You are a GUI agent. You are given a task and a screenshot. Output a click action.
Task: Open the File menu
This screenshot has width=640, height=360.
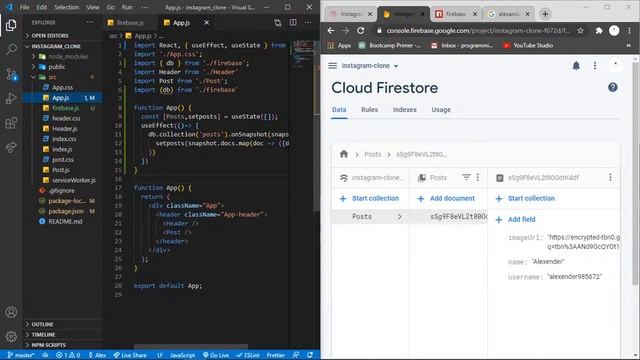tap(24, 7)
